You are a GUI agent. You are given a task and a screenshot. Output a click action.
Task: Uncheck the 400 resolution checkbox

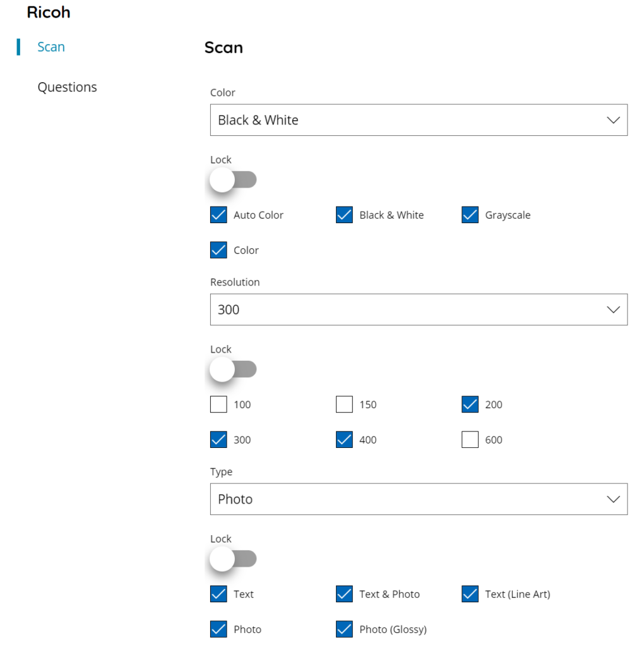pos(344,440)
